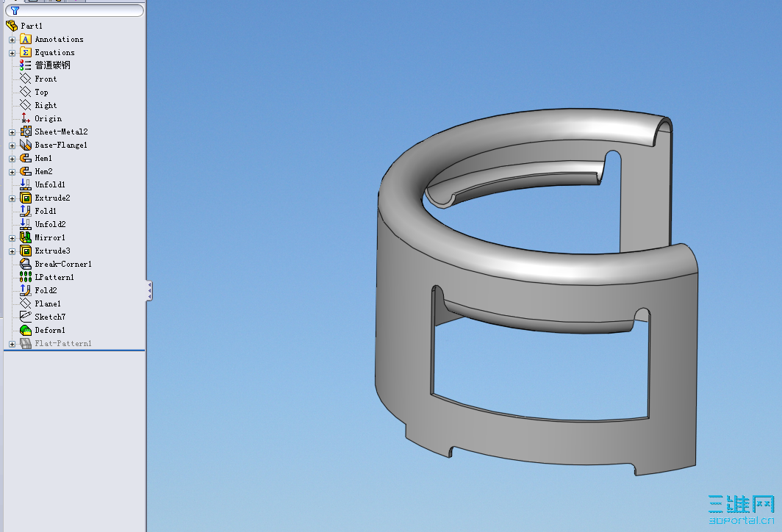
Task: Click the Part1 root icon
Action: 12,26
